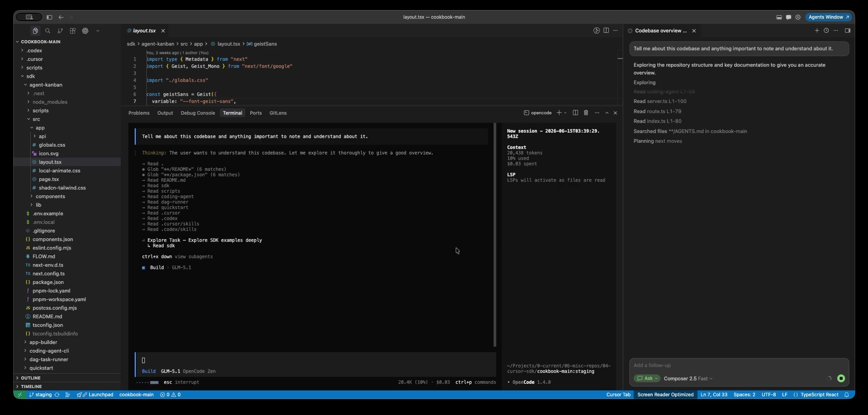Synchronize changes icon in status bar

point(57,395)
